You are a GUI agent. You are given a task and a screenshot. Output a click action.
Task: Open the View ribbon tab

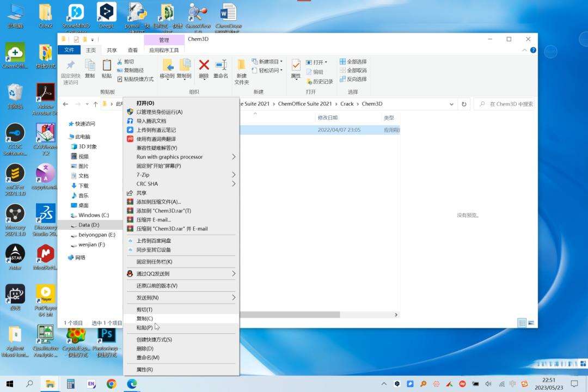point(132,50)
